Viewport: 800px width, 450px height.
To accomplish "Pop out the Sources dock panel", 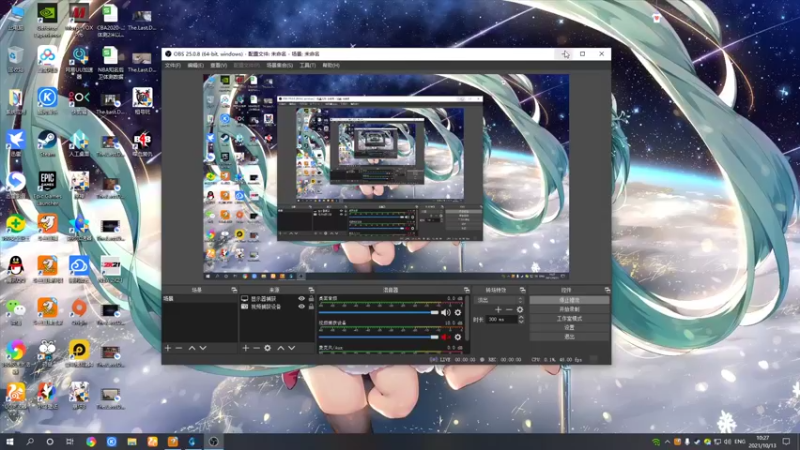I will point(311,290).
